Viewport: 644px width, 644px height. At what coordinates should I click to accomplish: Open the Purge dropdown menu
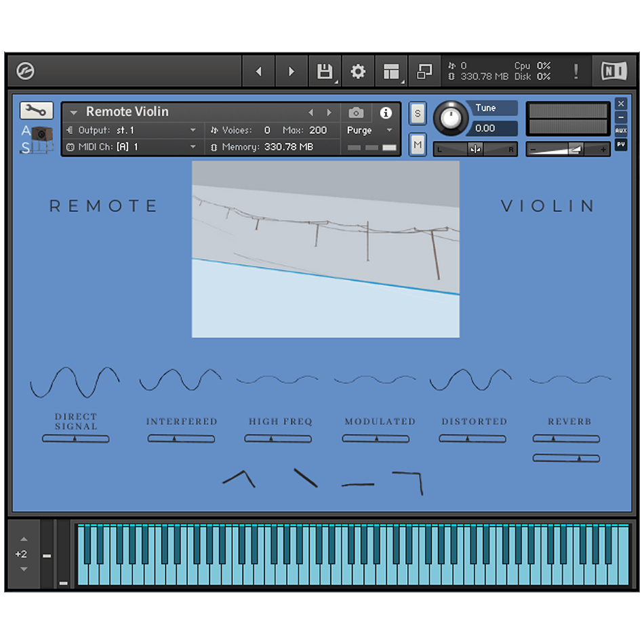click(x=370, y=129)
